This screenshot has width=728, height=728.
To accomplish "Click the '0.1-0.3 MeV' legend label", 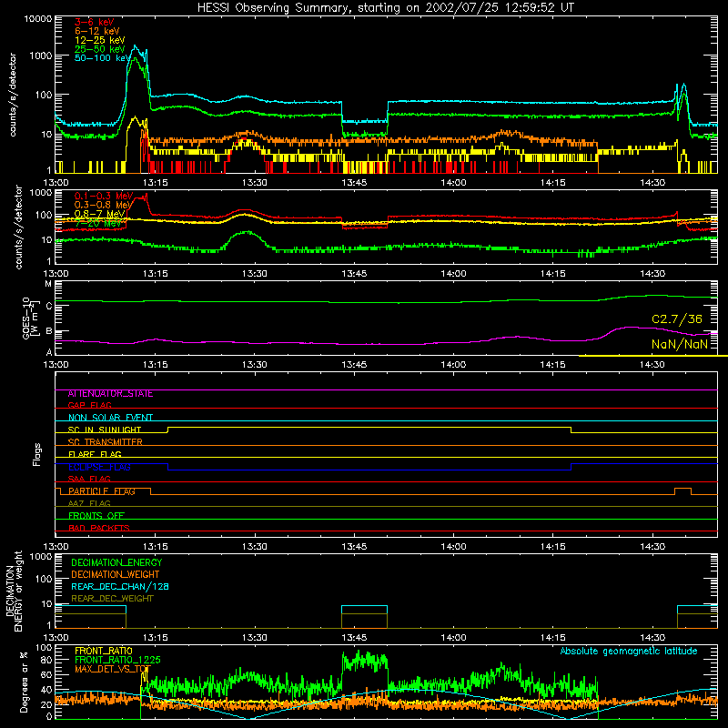I will tap(104, 197).
